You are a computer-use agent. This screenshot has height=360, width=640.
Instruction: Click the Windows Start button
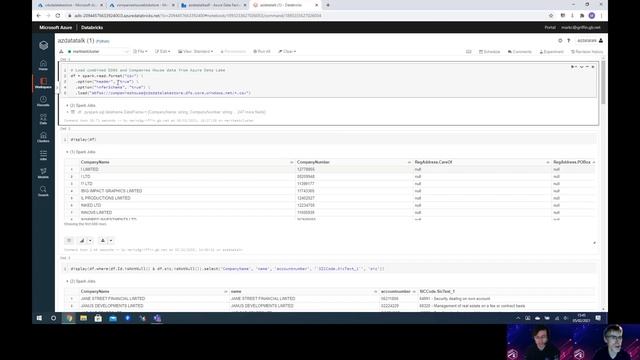39,318
